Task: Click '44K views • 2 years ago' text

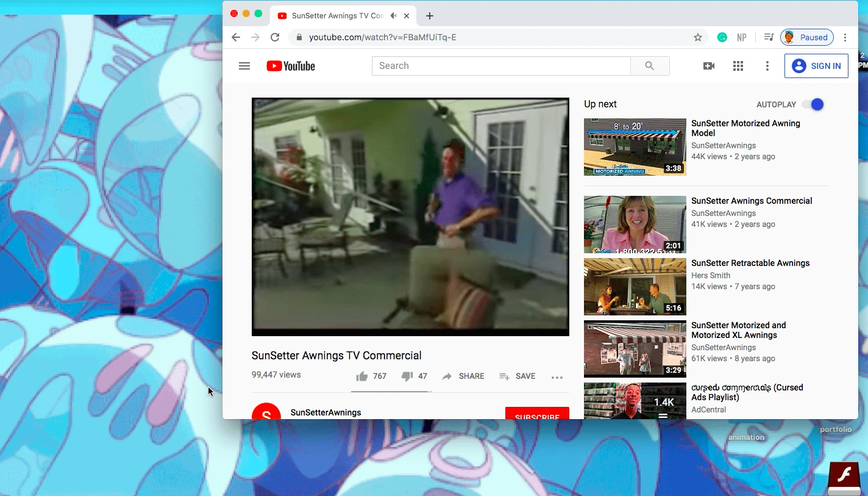Action: coord(733,157)
